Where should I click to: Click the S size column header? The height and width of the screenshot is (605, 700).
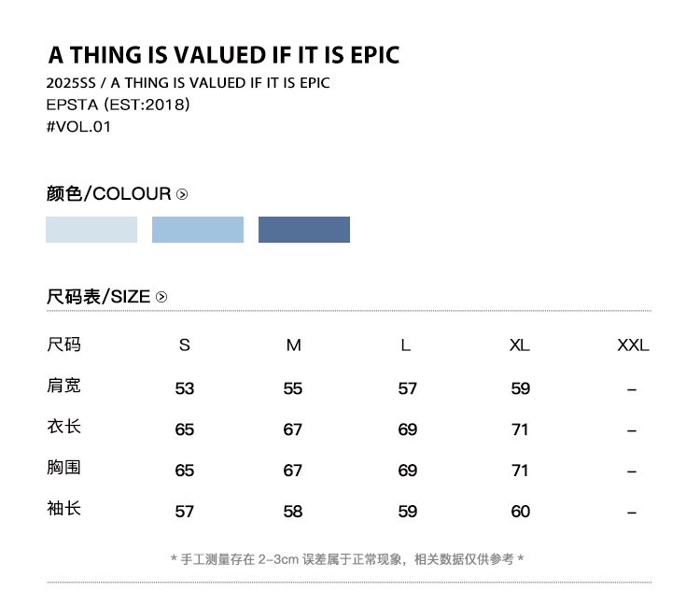(x=184, y=345)
